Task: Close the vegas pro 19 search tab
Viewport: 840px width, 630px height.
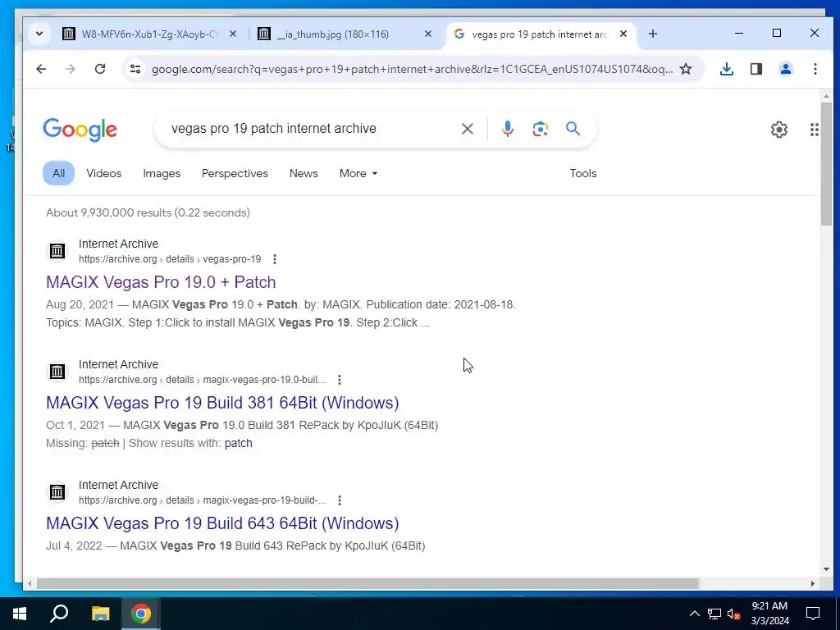Action: [x=623, y=34]
